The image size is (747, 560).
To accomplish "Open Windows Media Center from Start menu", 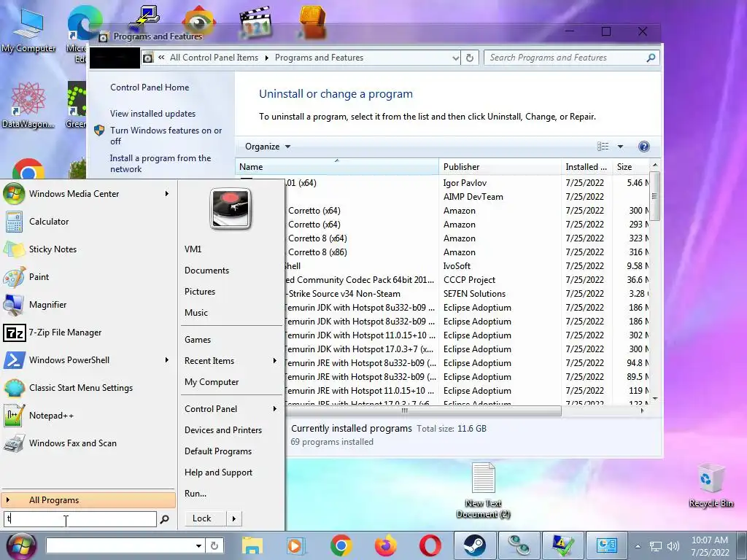I will (87, 194).
